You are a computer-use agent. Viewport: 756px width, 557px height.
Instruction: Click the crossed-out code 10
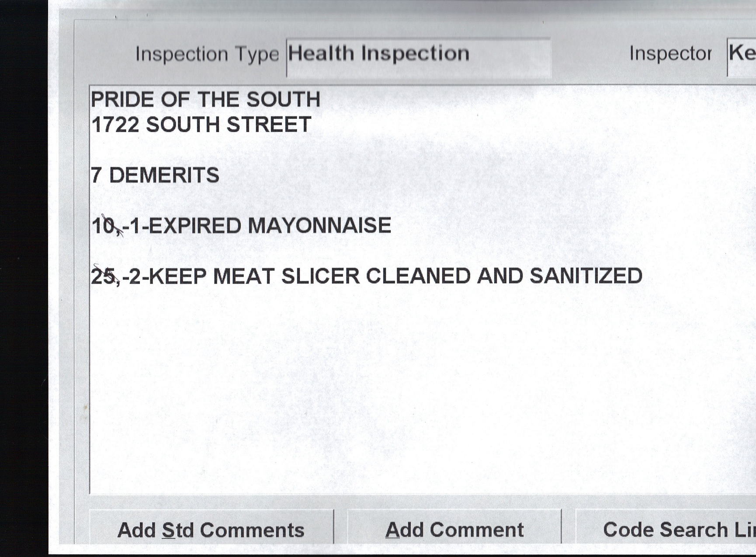coord(103,226)
